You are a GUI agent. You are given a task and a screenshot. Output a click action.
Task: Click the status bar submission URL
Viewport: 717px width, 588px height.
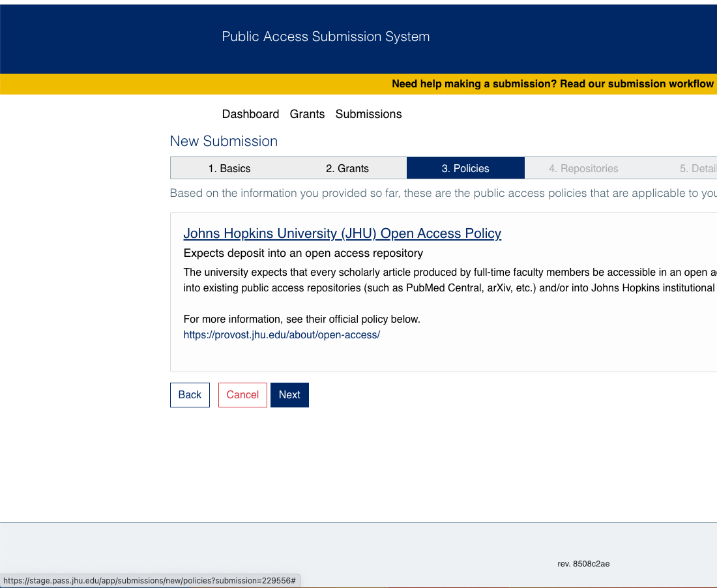click(150, 580)
